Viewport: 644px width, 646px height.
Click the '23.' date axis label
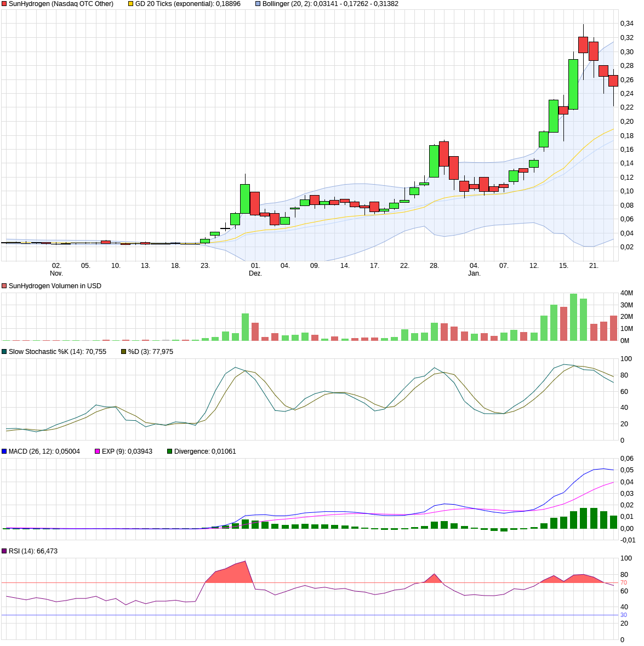click(205, 266)
